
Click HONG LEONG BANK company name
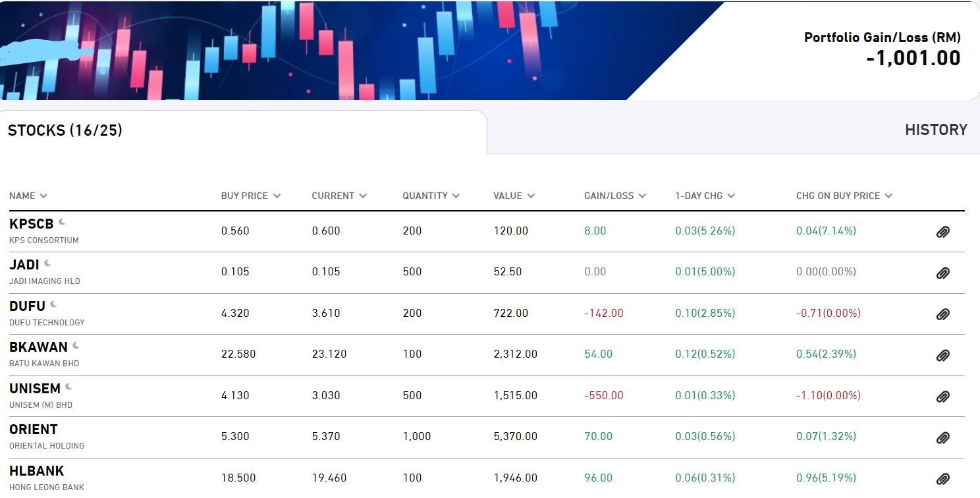coord(47,487)
